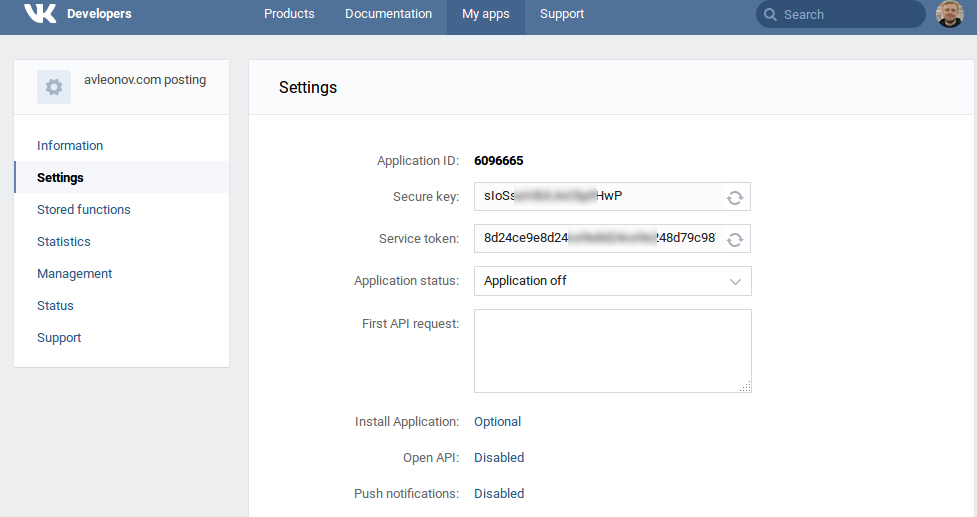977x517 pixels.
Task: Click Open API Disabled link
Action: 499,458
